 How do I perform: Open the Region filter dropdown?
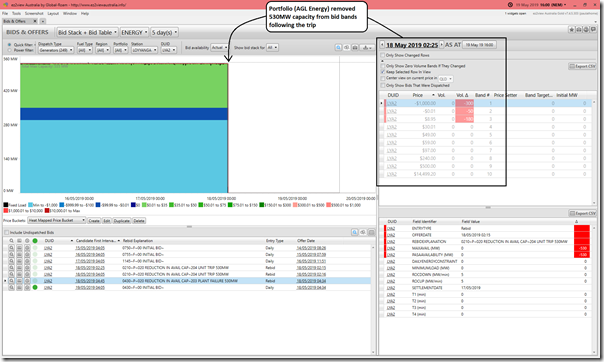point(102,50)
